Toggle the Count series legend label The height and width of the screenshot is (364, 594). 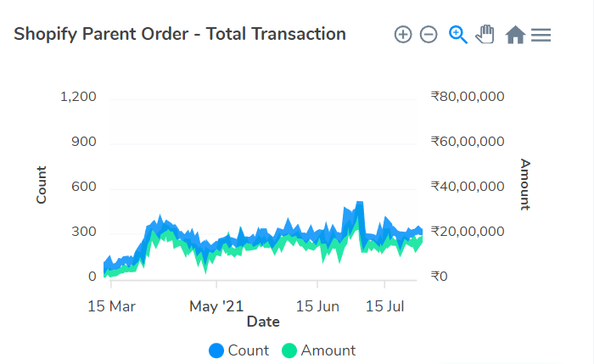point(248,350)
